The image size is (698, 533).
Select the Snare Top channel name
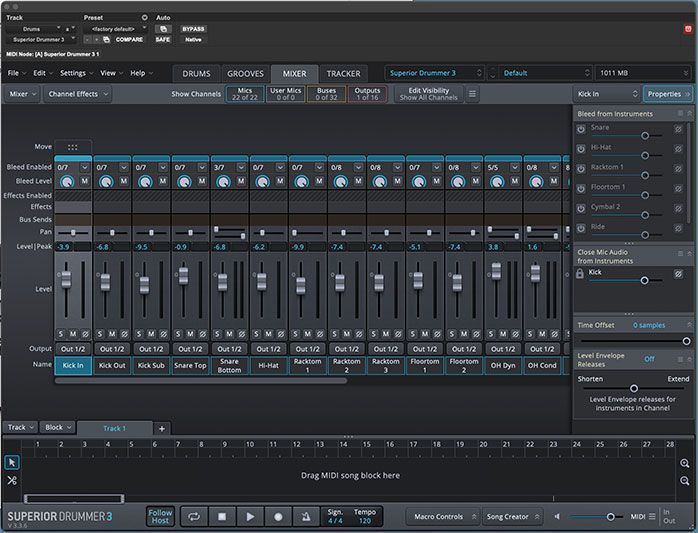[x=190, y=366]
